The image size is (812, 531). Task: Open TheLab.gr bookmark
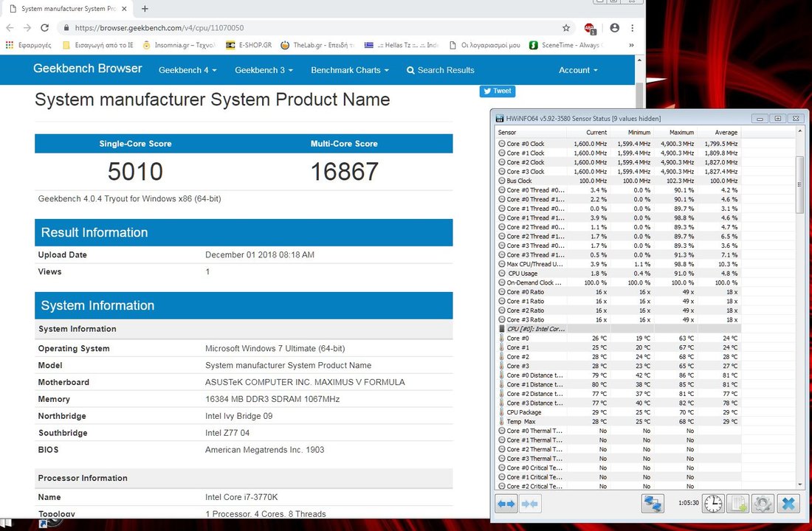pos(317,45)
